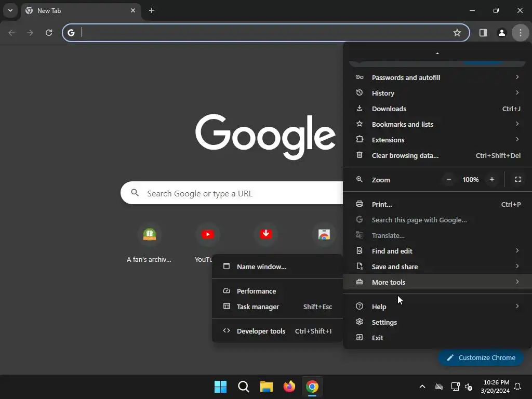Open Developer tools from submenu
This screenshot has width=532, height=399.
(277, 331)
